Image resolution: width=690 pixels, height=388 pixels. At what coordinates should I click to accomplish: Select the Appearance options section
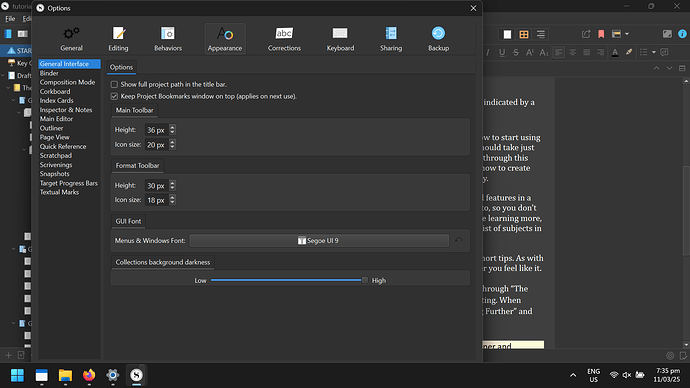[x=225, y=39]
